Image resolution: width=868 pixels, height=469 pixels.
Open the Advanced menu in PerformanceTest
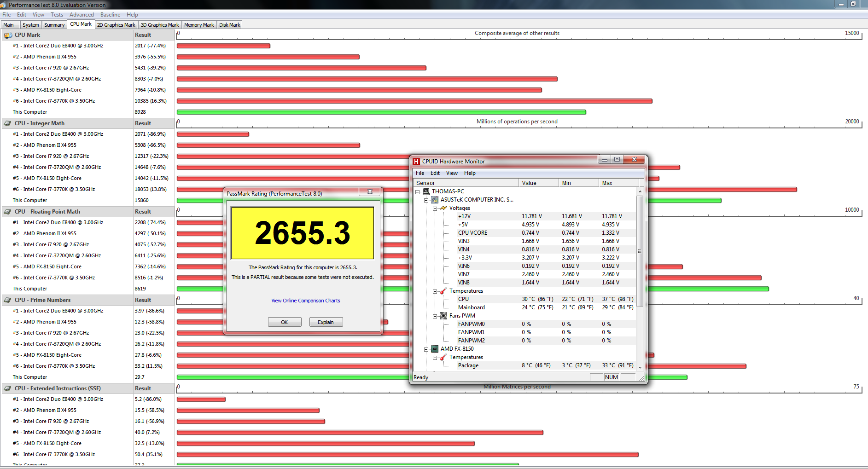point(82,15)
